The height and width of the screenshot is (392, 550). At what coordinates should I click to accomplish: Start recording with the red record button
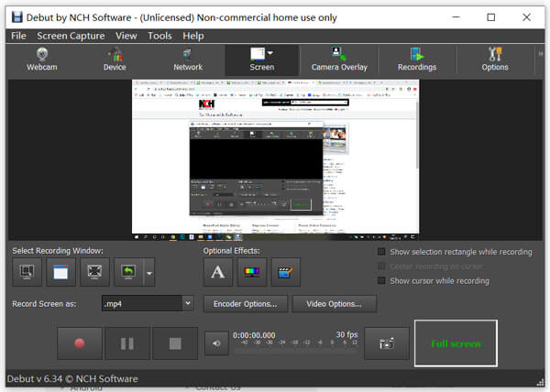80,343
